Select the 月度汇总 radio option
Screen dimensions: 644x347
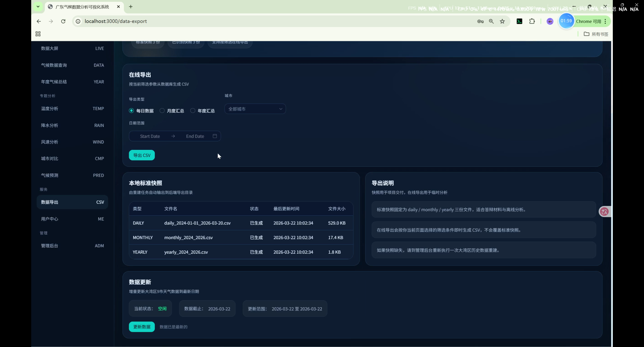point(162,111)
